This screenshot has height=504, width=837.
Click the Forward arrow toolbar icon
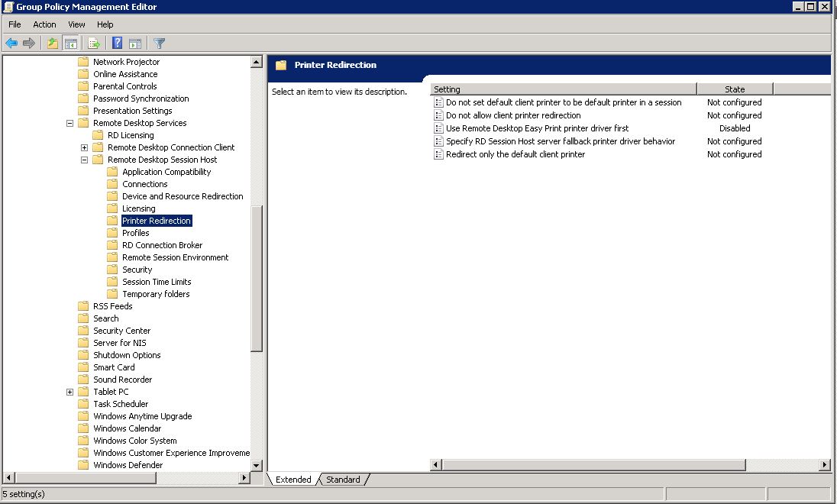[x=29, y=44]
